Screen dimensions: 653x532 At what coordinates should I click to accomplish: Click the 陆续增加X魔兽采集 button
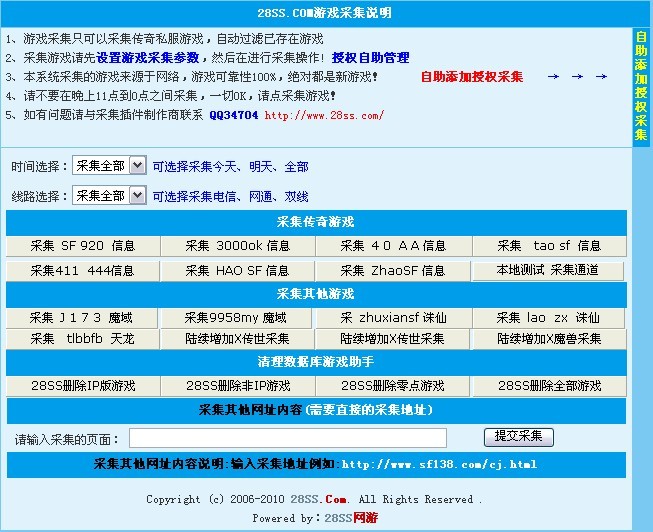[x=548, y=339]
